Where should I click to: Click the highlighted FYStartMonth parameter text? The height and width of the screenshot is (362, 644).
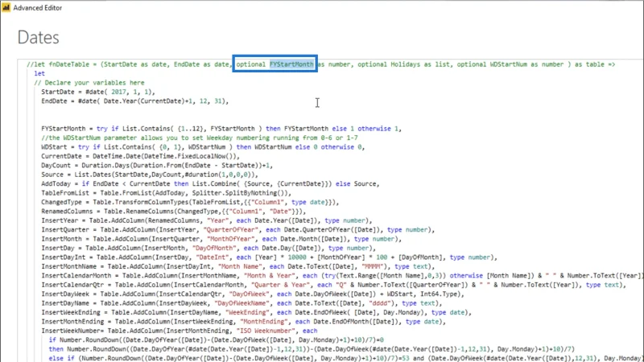tap(291, 64)
